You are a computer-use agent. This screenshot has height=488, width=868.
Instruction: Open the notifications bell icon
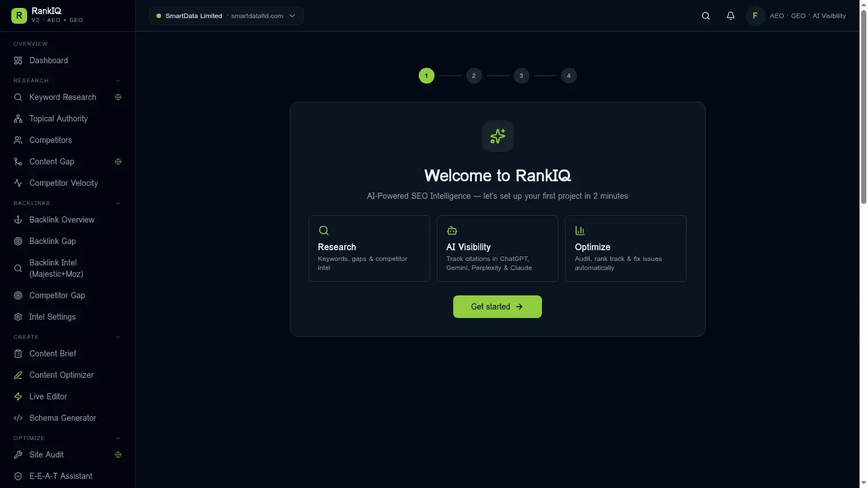(731, 16)
